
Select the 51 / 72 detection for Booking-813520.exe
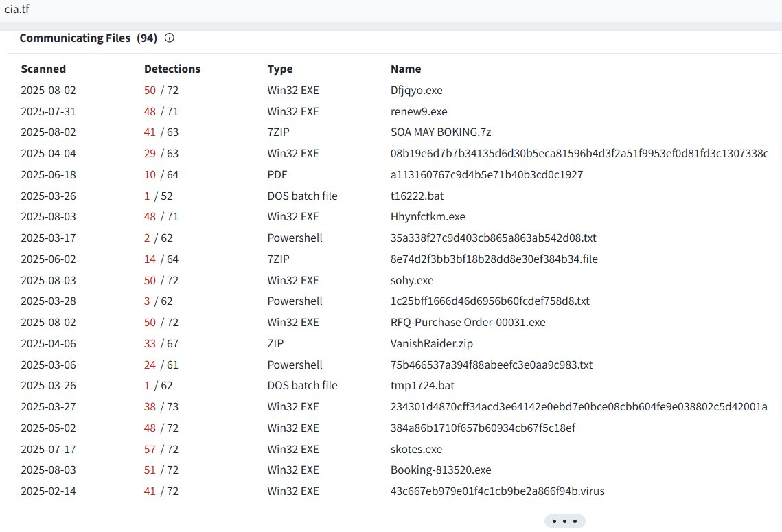pos(161,470)
